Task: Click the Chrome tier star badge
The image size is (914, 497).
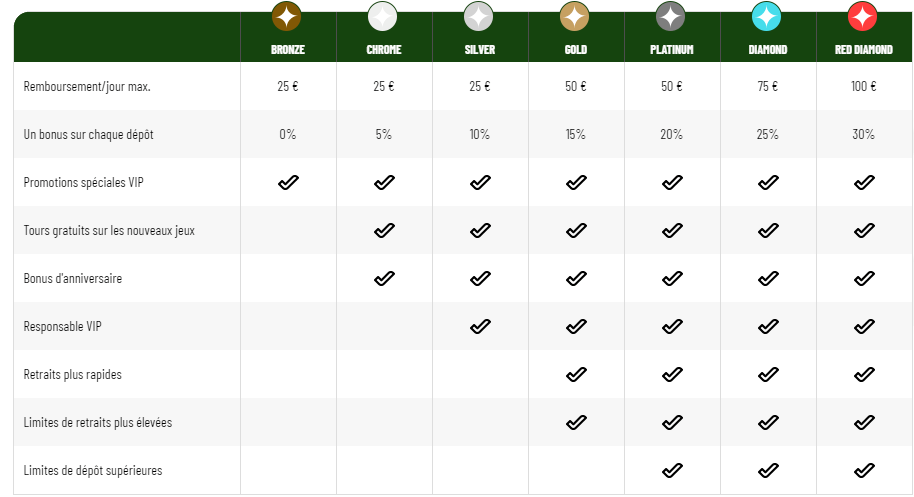Action: click(x=382, y=16)
